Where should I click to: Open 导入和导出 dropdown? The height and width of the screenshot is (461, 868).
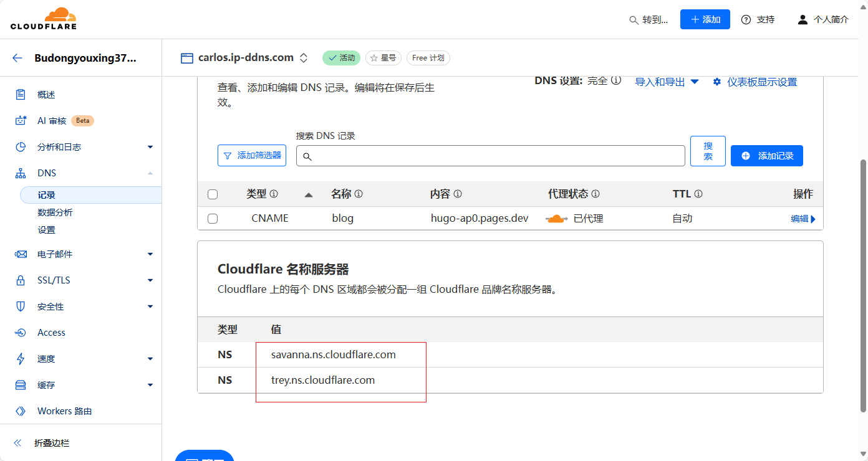tap(667, 82)
